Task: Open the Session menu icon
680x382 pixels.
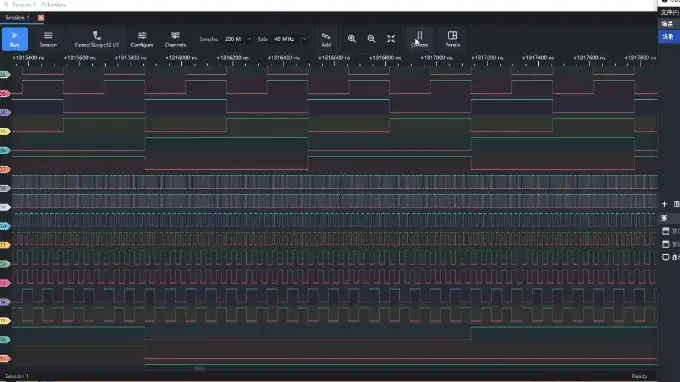Action: pyautogui.click(x=48, y=39)
